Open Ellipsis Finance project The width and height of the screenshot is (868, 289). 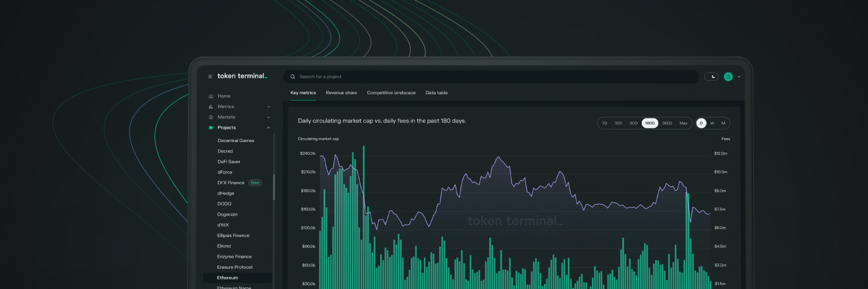(x=233, y=235)
